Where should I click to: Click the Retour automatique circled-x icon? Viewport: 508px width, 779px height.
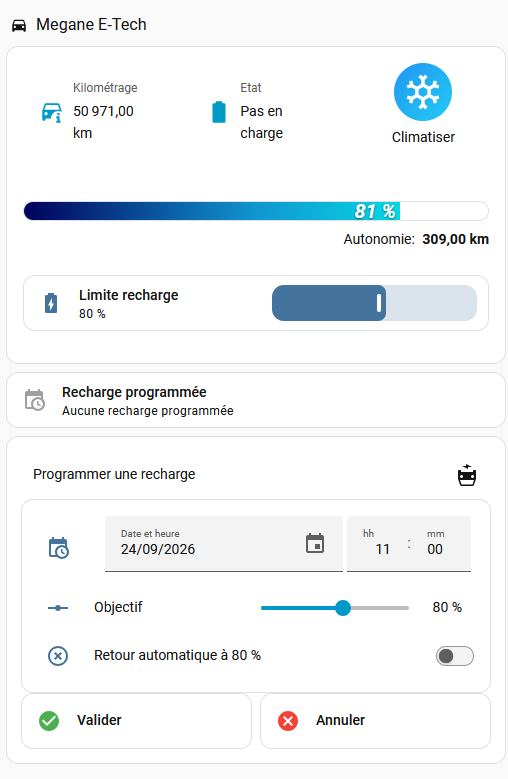pos(58,656)
